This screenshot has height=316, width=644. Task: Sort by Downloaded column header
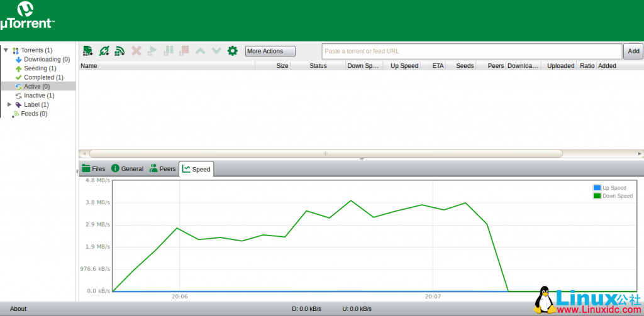523,66
